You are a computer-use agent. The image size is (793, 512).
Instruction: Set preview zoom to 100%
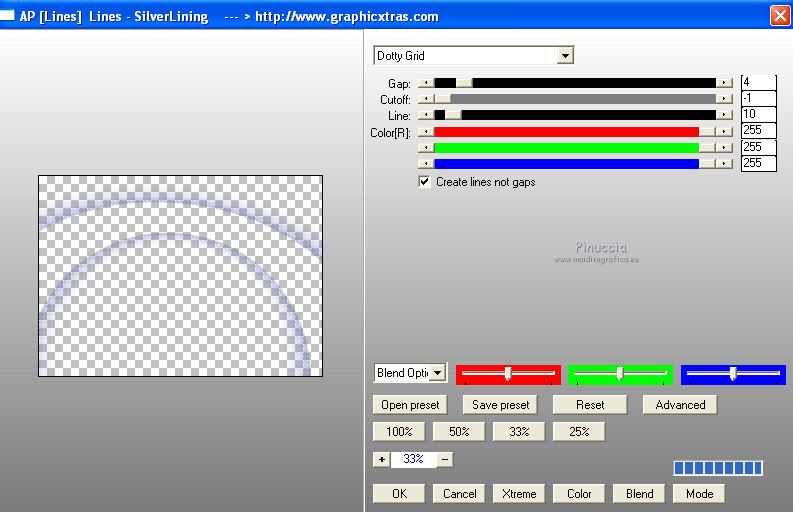tap(399, 432)
